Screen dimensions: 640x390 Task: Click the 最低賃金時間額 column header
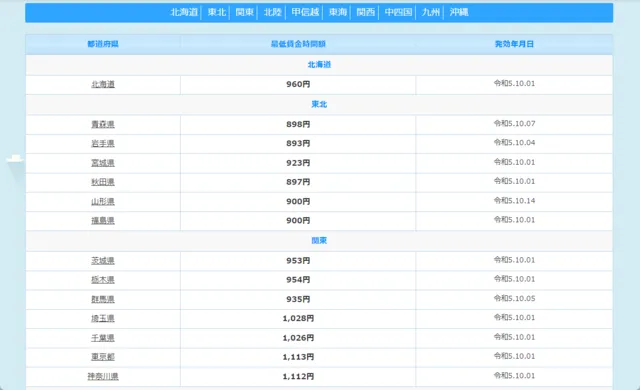pyautogui.click(x=298, y=44)
